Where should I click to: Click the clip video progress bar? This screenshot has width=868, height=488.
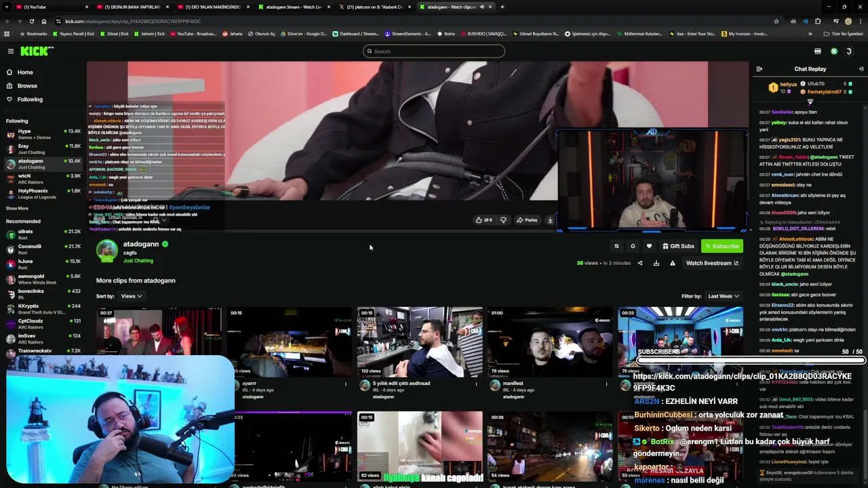[417, 230]
